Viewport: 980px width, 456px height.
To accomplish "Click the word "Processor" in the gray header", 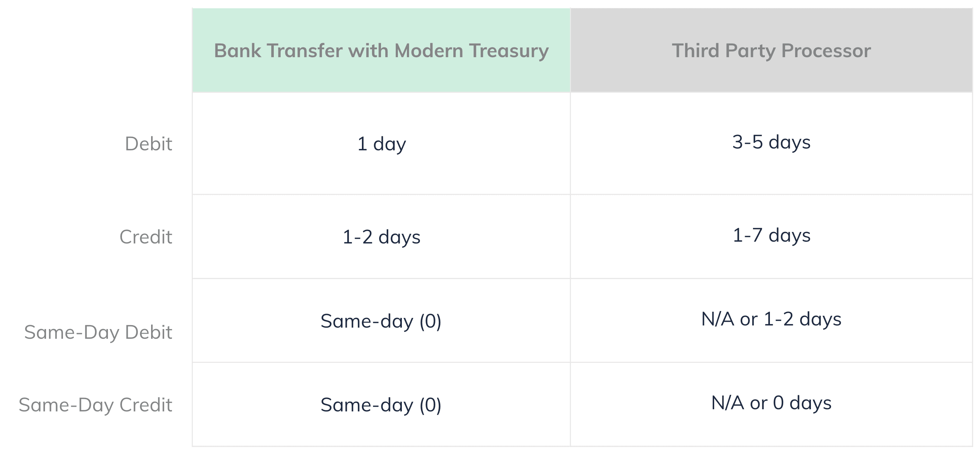I will [826, 51].
